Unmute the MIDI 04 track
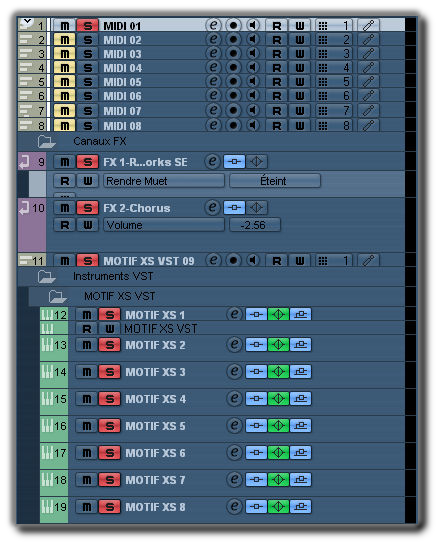Viewport: 444px width, 550px height. pos(65,68)
